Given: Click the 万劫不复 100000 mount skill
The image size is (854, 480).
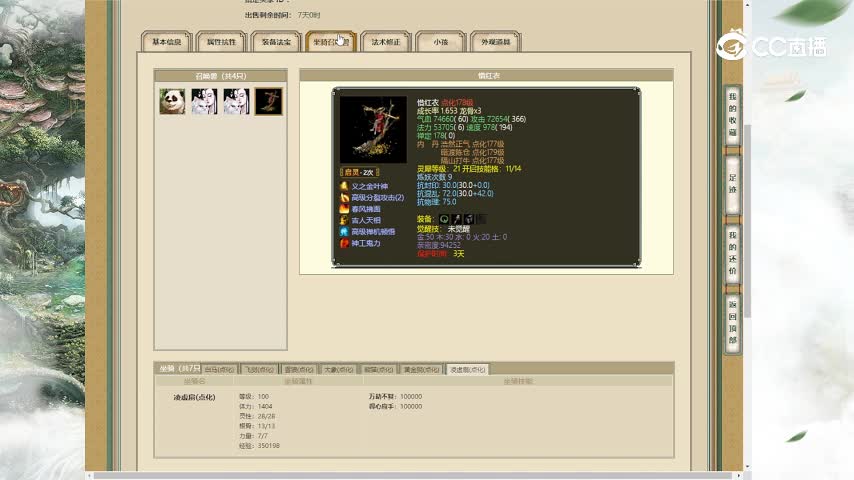Looking at the screenshot, I should coord(395,397).
